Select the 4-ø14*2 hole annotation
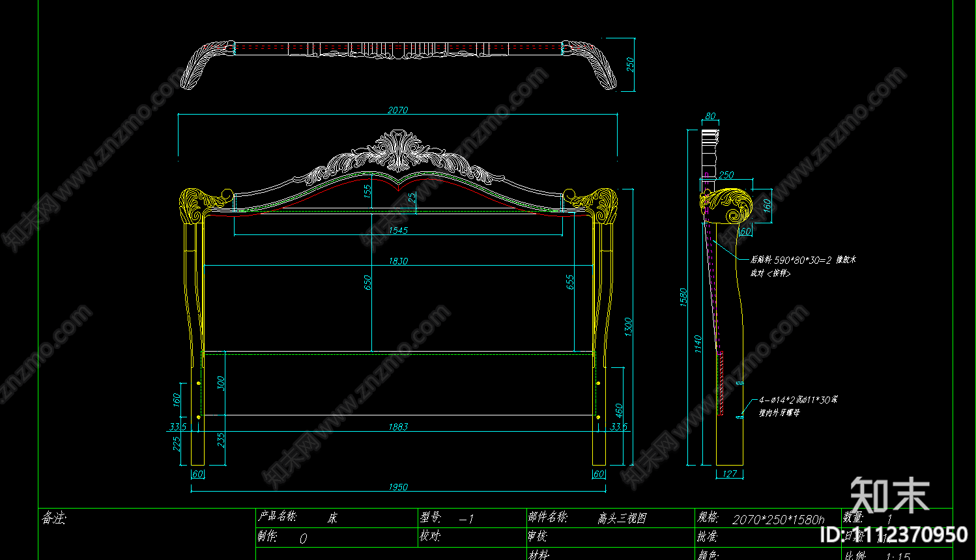Viewport: 976px width, 560px height. (x=798, y=400)
